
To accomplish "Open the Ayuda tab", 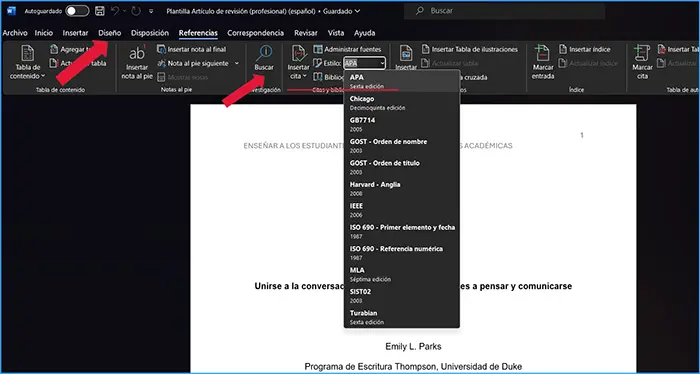I will click(x=365, y=33).
